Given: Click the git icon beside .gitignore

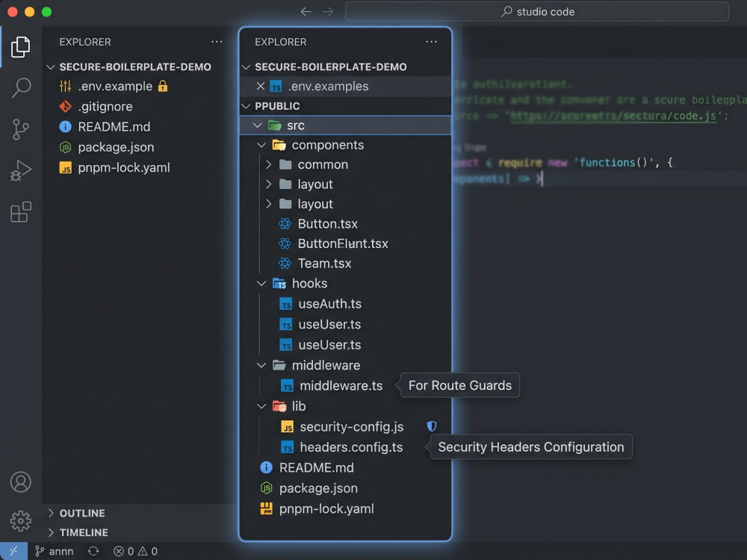Looking at the screenshot, I should coord(65,106).
